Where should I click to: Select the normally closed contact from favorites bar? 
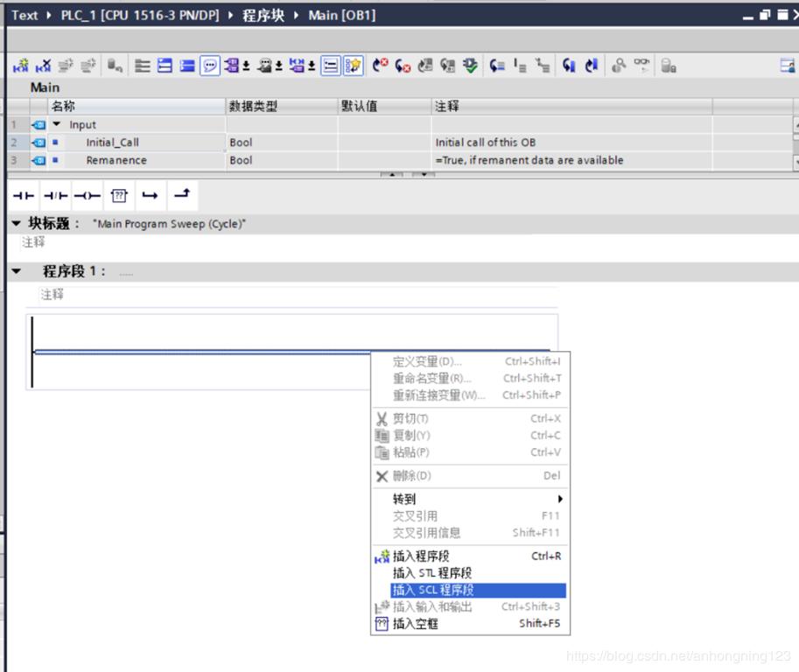54,195
